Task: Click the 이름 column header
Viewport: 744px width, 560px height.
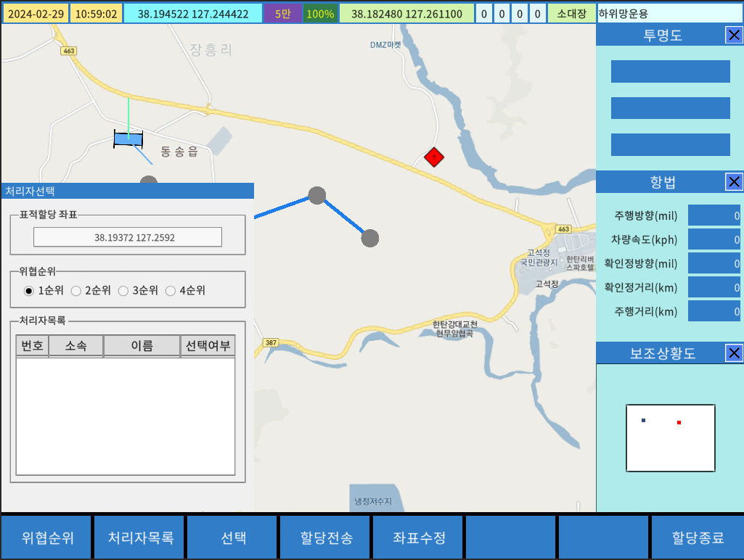Action: (x=142, y=346)
